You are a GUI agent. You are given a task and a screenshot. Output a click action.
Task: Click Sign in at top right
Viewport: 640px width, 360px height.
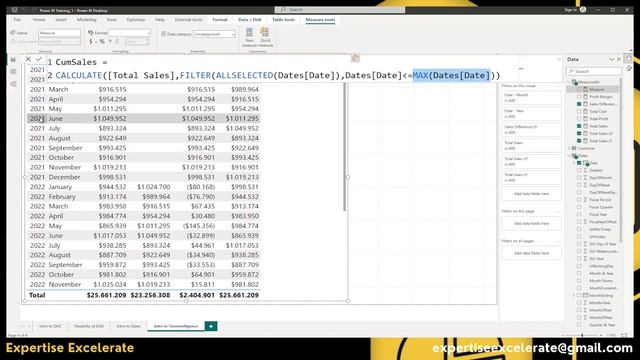(x=570, y=10)
